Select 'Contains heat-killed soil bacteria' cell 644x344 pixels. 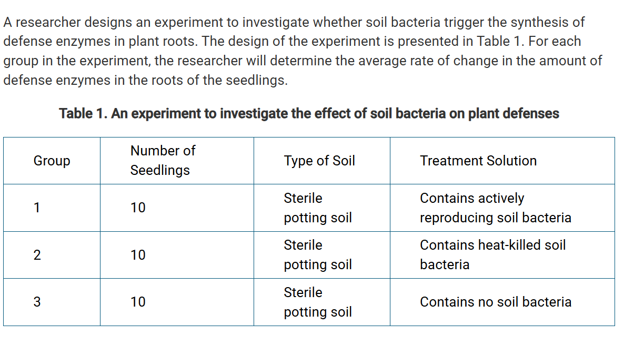[492, 255]
